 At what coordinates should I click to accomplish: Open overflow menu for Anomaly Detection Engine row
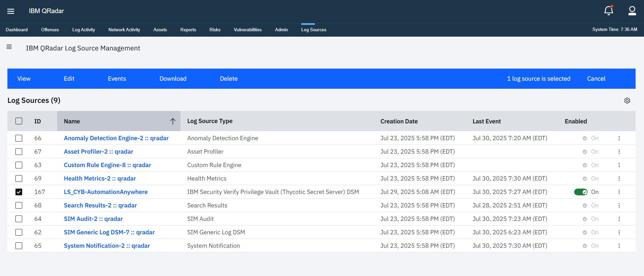(619, 138)
